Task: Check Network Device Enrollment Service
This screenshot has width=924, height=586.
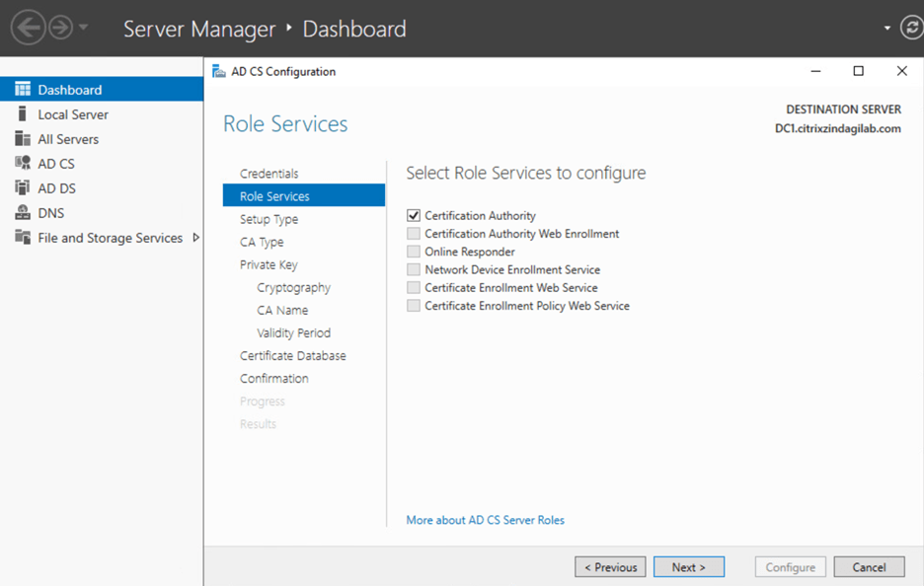Action: [414, 269]
